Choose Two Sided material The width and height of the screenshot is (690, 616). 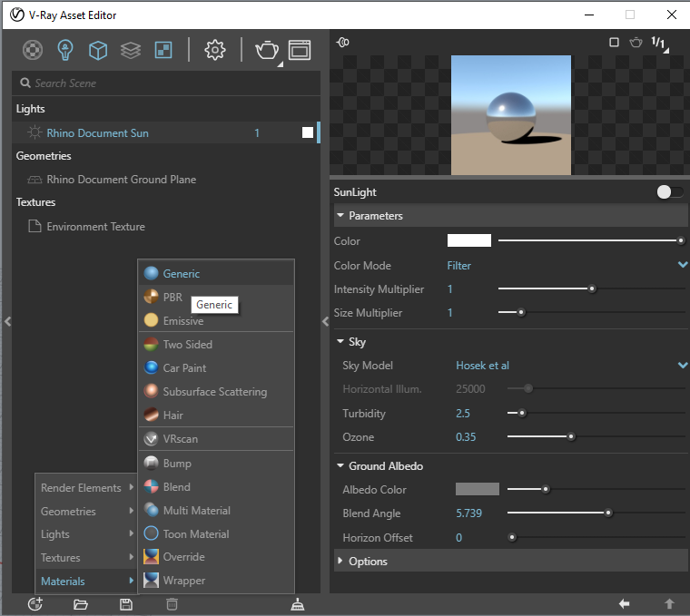(216, 344)
